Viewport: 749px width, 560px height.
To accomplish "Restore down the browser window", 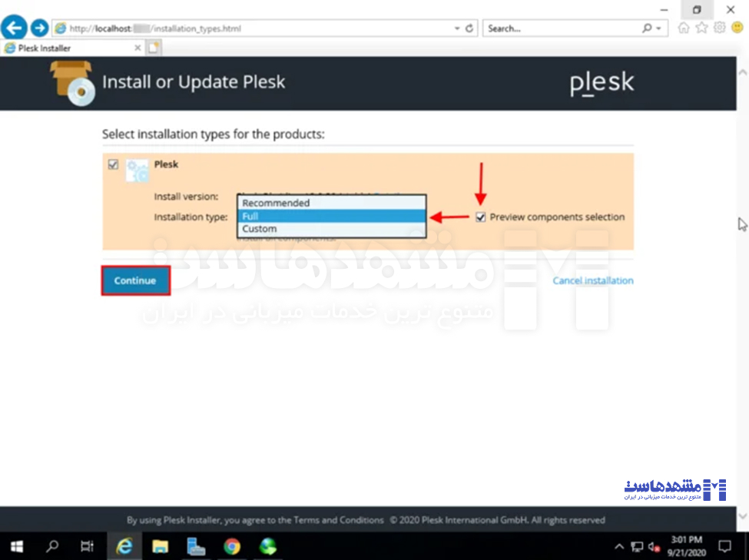I will pyautogui.click(x=697, y=9).
